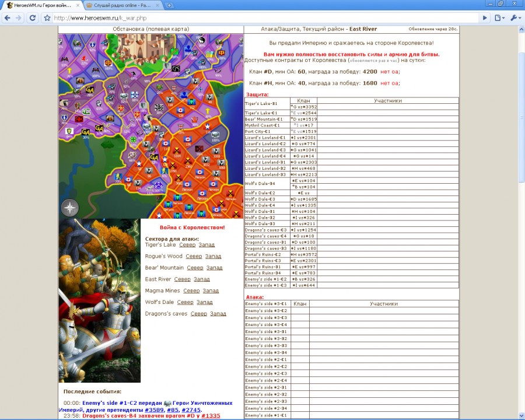This screenshot has width=525, height=420.
Task: Open clan link #1335 in recent events
Action: pyautogui.click(x=211, y=416)
